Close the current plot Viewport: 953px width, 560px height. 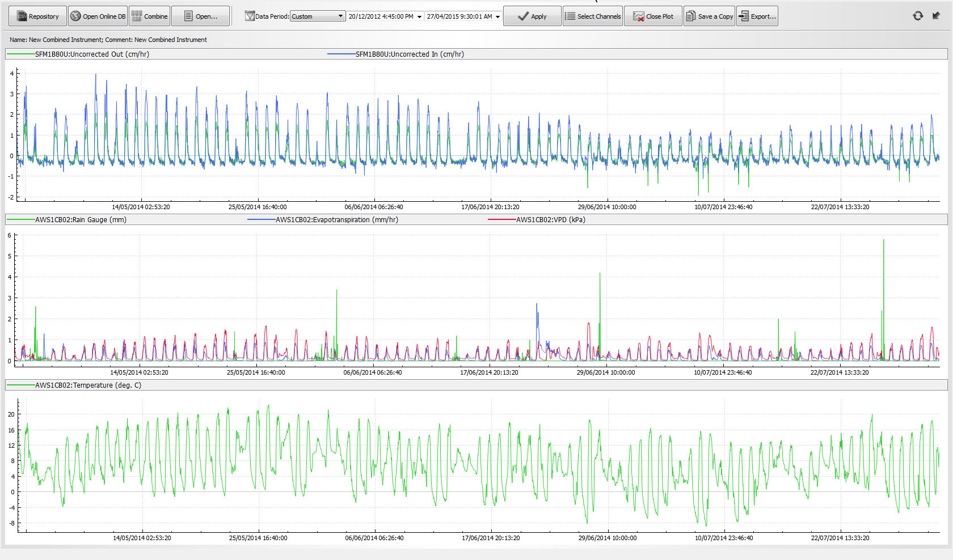click(653, 16)
